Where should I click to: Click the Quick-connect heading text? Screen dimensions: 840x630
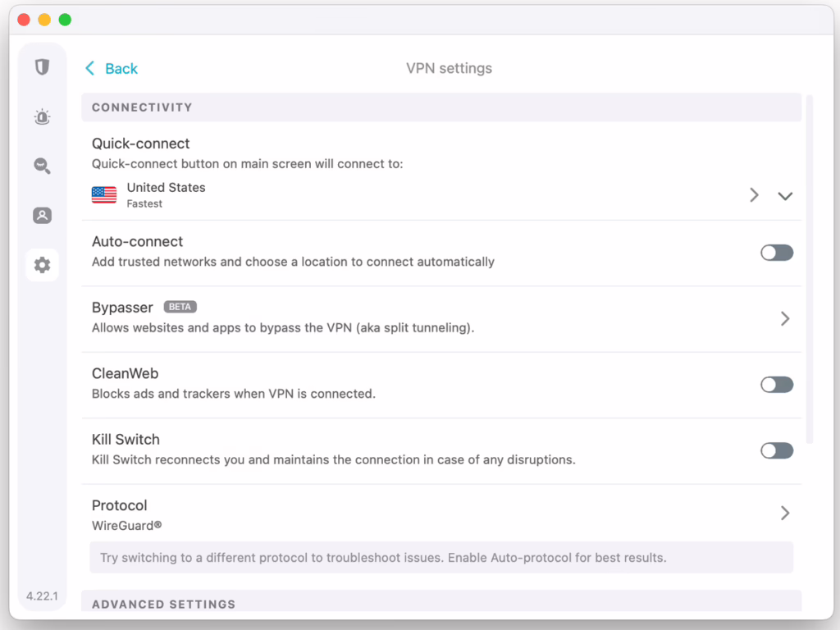click(x=141, y=144)
